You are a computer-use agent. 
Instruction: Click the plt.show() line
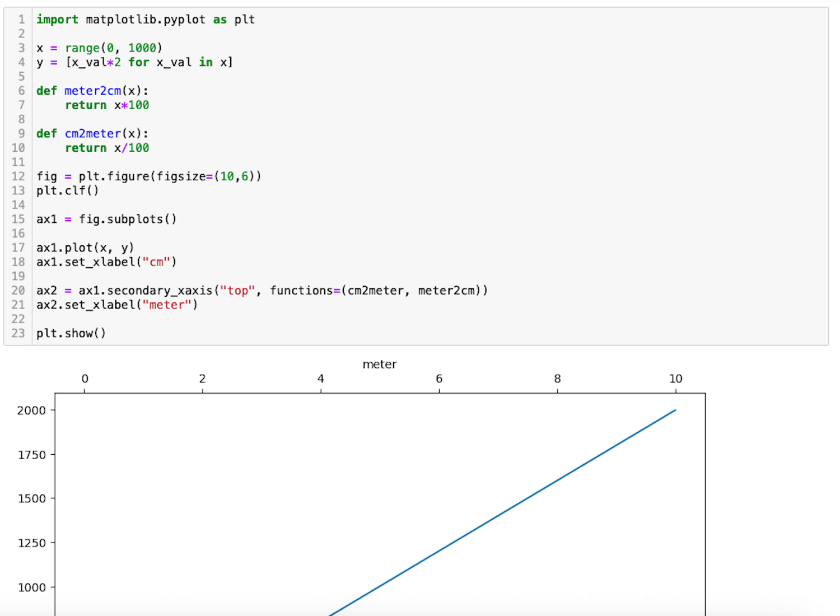click(71, 334)
